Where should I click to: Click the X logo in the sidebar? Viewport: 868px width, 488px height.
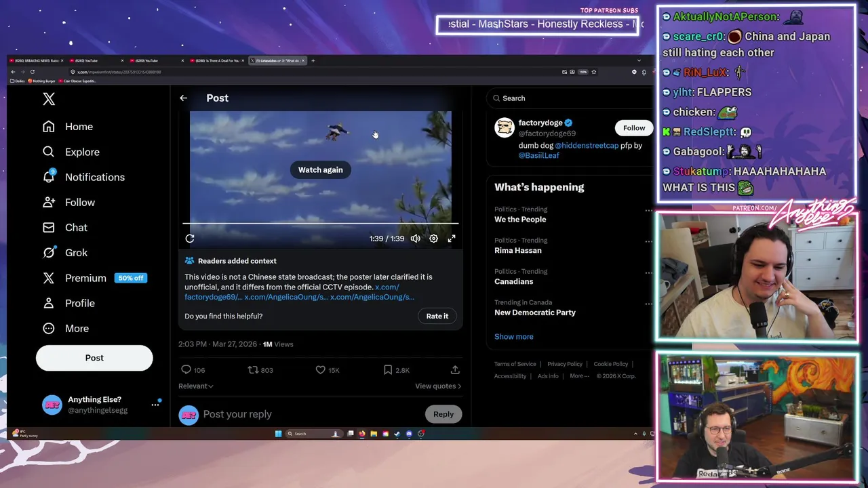pyautogui.click(x=49, y=99)
